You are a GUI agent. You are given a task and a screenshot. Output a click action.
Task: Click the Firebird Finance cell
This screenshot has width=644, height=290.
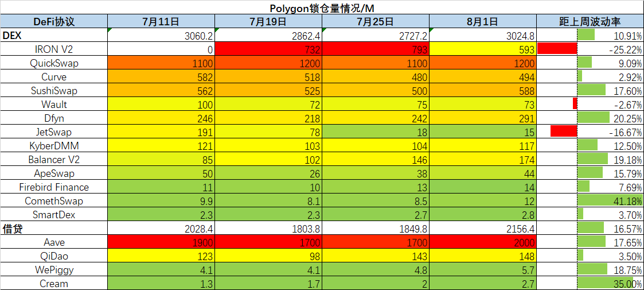point(54,187)
